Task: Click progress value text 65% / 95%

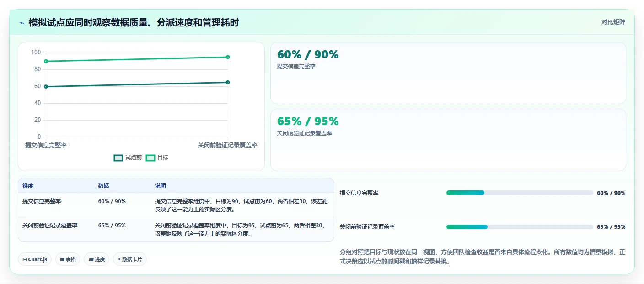Action: pyautogui.click(x=611, y=227)
